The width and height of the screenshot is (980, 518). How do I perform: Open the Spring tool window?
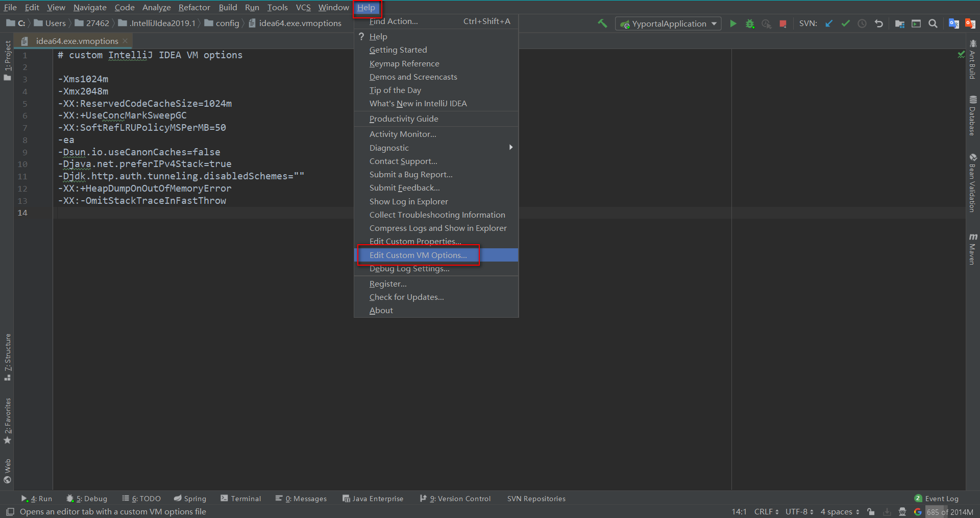(190, 499)
